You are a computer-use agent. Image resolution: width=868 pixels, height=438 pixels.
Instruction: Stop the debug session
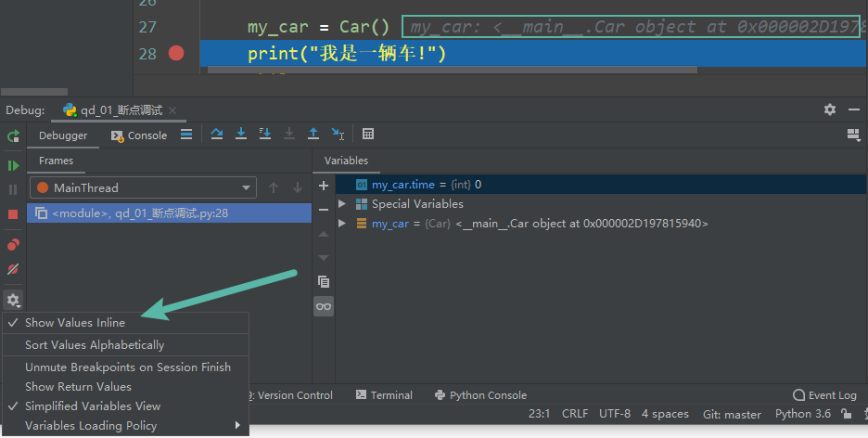[13, 214]
